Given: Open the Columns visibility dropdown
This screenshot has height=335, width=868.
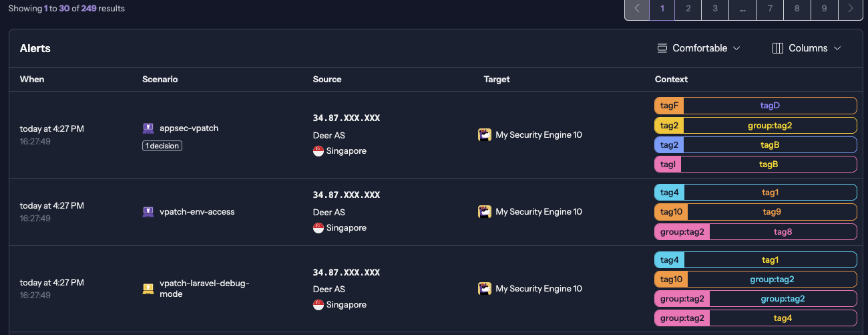Looking at the screenshot, I should [807, 48].
